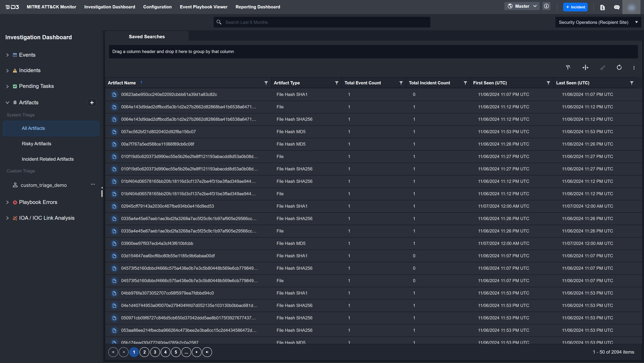
Task: Go to page 3 of results
Action: click(x=155, y=352)
